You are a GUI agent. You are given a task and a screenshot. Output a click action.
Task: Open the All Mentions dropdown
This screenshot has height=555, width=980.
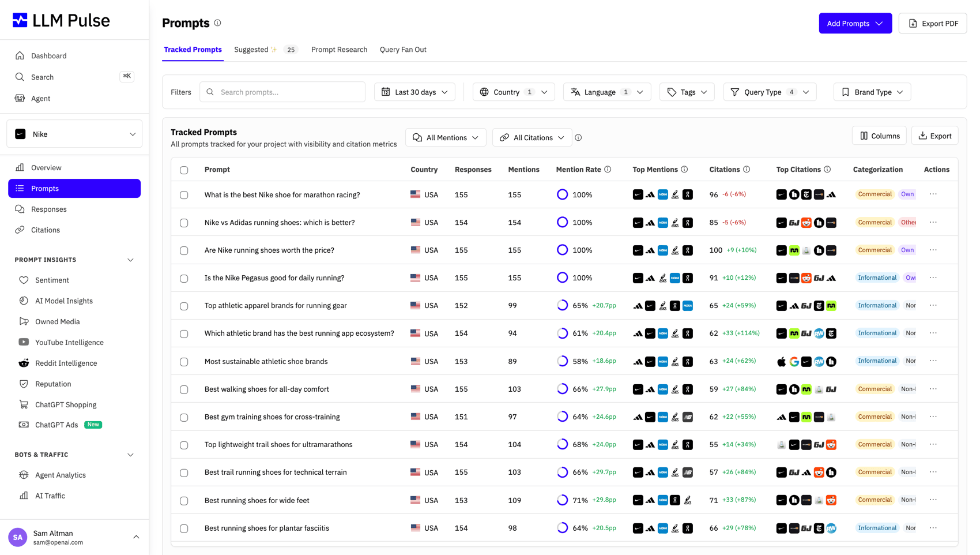click(446, 137)
